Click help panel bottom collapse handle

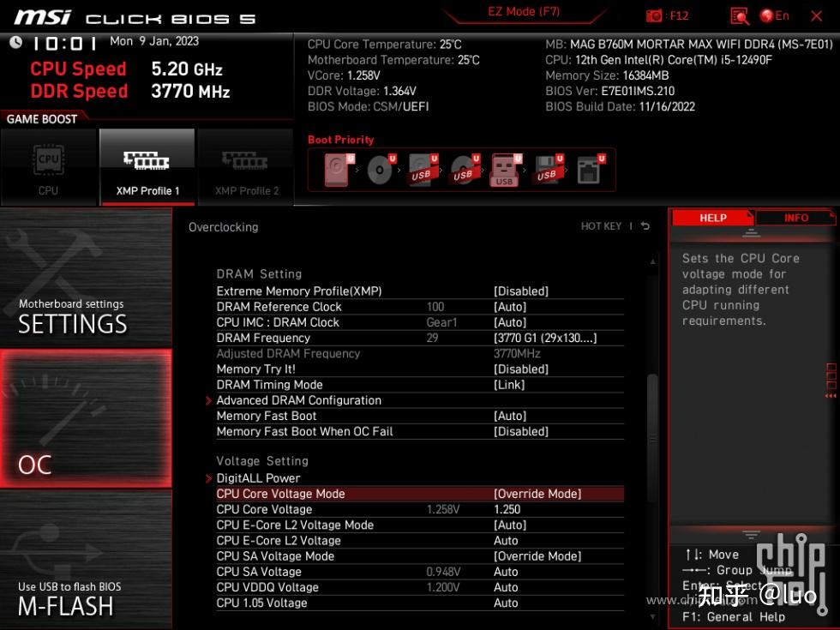[751, 535]
